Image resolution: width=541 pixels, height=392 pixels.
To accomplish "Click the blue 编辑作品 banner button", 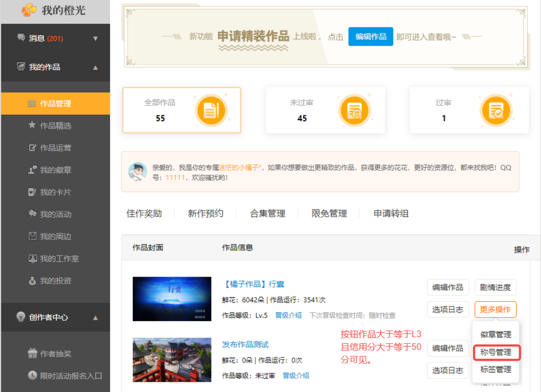I will [370, 37].
